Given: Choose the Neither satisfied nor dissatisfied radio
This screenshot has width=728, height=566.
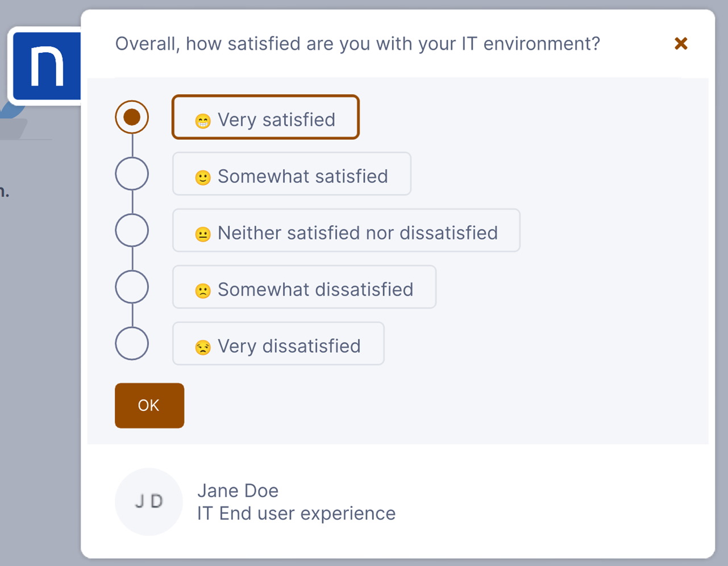Looking at the screenshot, I should pos(132,231).
